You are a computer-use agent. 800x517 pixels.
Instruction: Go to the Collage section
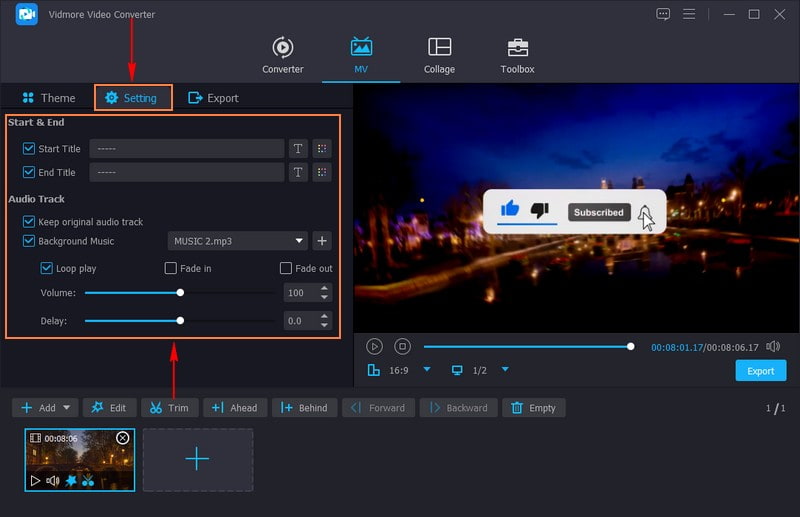(439, 56)
